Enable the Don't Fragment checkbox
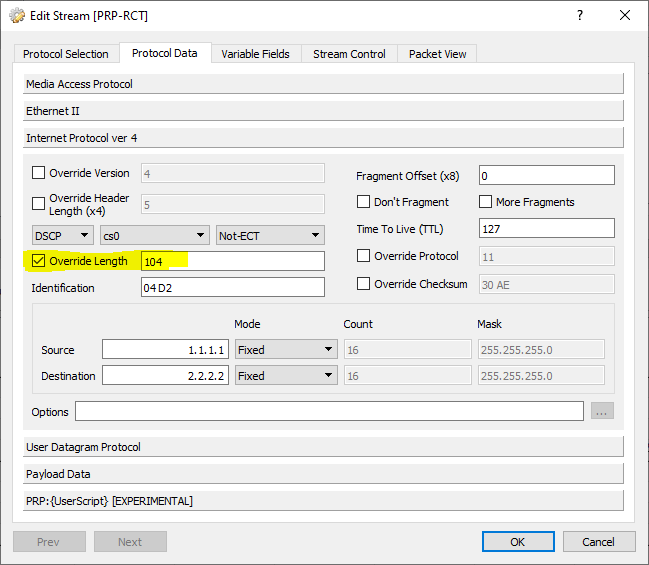 [363, 202]
